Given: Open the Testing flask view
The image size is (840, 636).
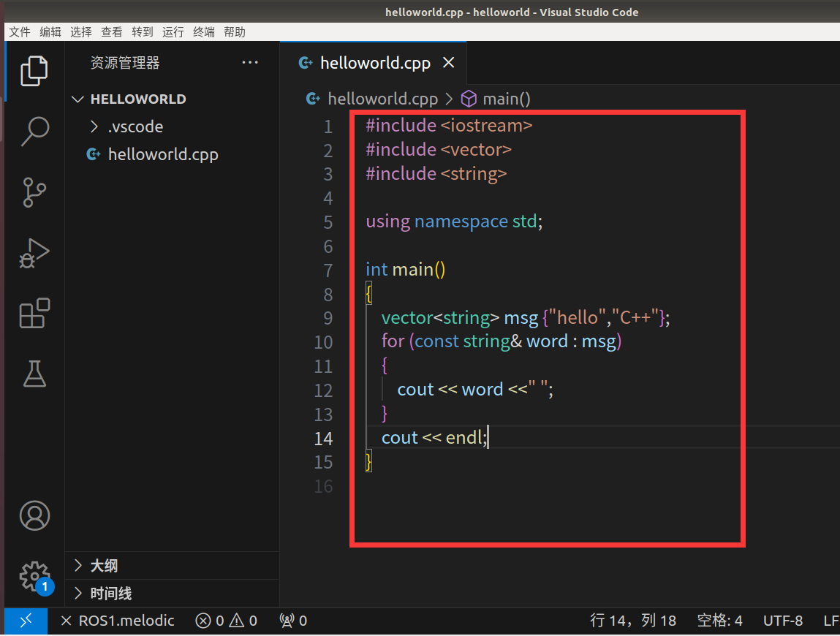Looking at the screenshot, I should coord(34,374).
